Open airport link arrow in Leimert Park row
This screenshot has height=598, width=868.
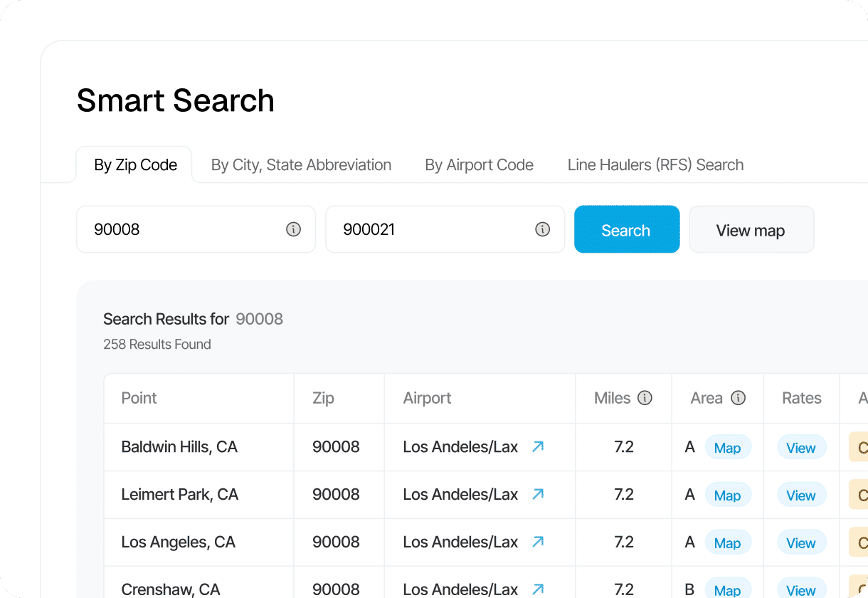pos(538,494)
